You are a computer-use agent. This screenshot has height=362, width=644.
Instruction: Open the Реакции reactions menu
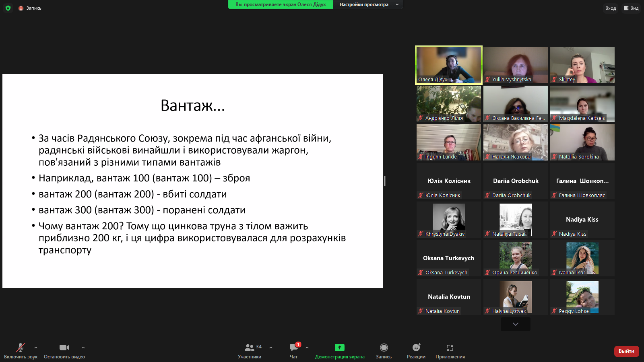(416, 351)
